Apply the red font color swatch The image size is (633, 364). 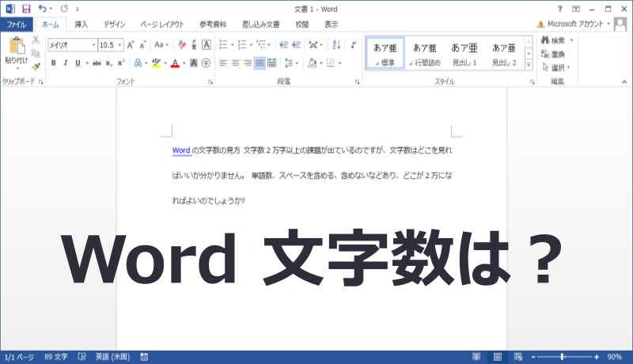click(x=175, y=63)
